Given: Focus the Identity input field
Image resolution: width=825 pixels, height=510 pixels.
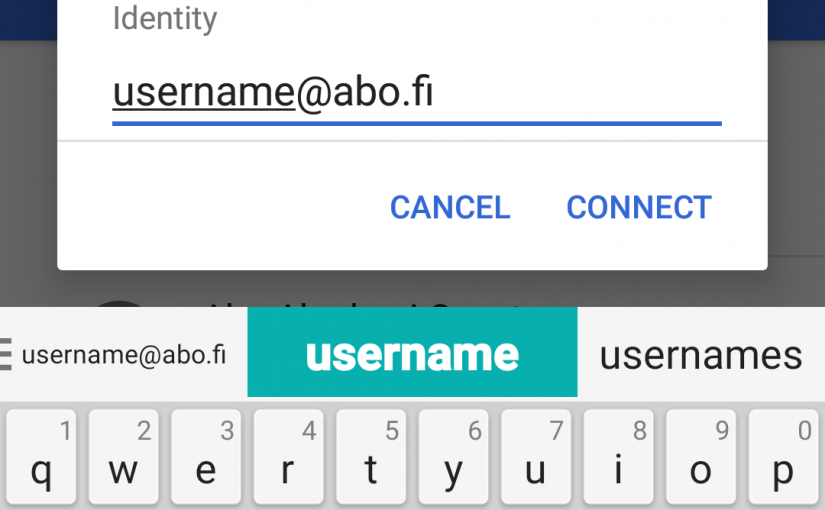Looking at the screenshot, I should 417,95.
